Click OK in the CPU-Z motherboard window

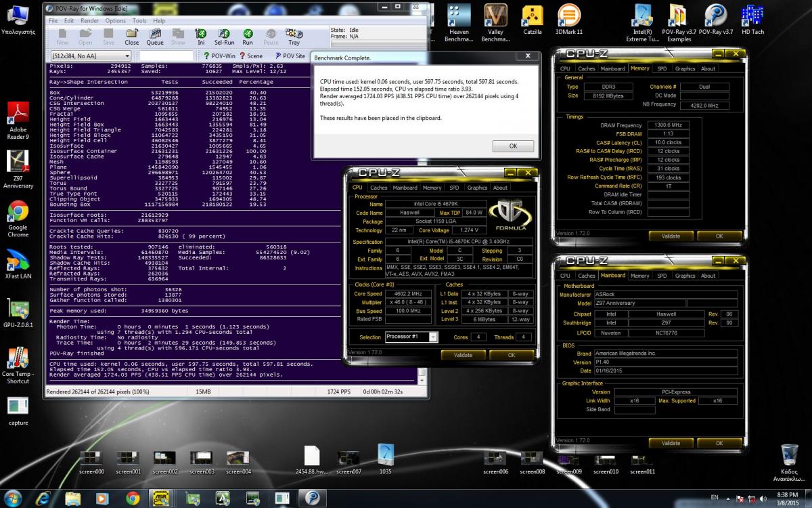click(719, 443)
